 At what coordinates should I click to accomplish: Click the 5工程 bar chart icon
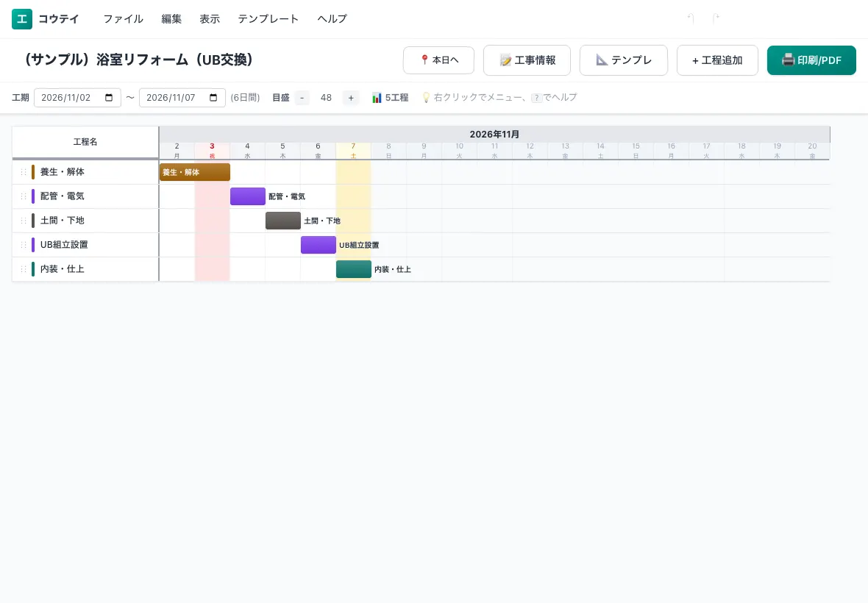click(x=377, y=98)
